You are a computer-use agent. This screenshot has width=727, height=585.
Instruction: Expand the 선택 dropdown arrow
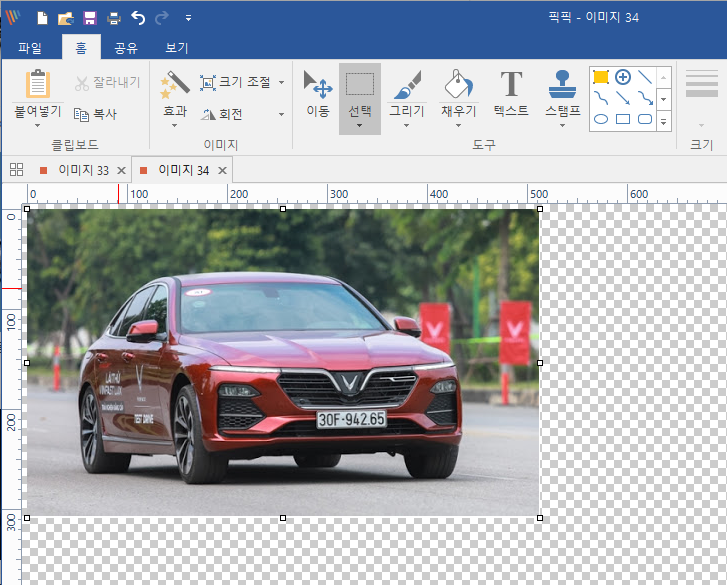(x=360, y=126)
